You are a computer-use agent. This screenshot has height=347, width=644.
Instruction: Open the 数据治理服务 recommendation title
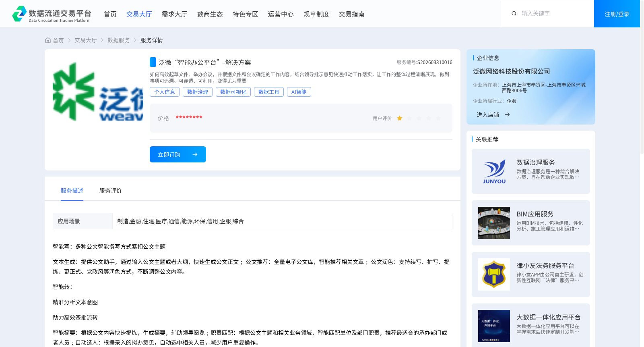(536, 162)
